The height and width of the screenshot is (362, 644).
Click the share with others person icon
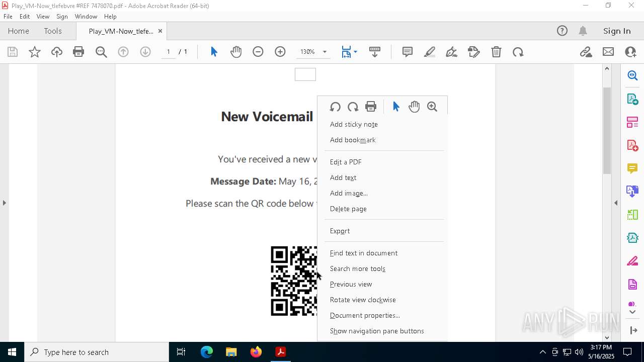[x=630, y=52]
